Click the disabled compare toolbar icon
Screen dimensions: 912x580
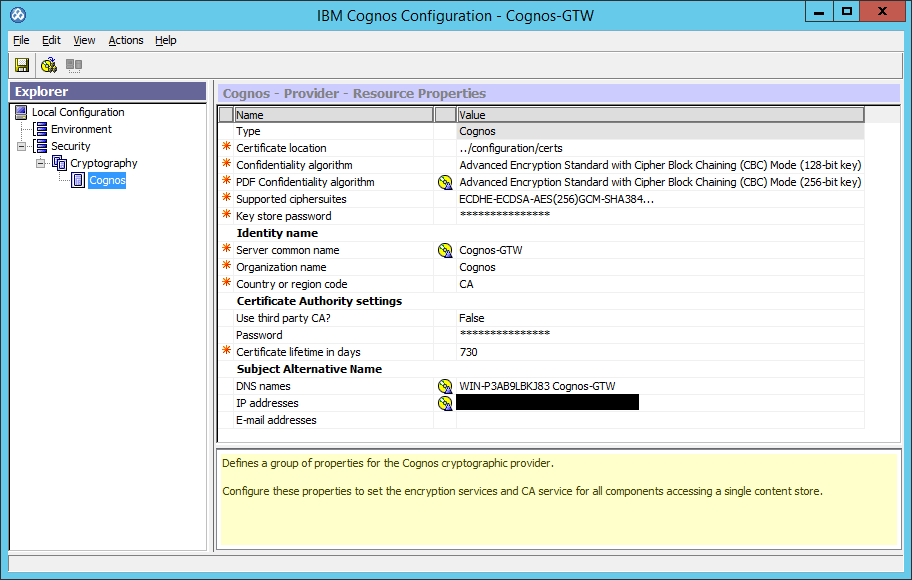74,65
